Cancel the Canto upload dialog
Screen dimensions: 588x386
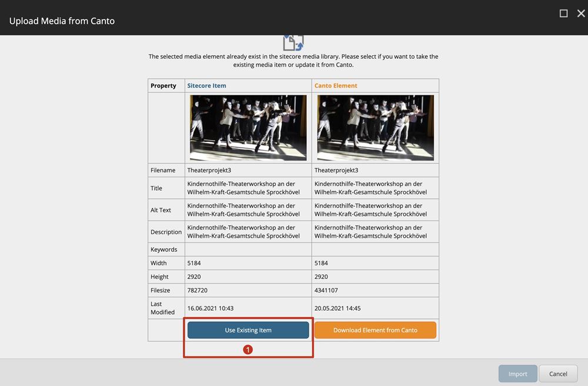[x=558, y=374]
